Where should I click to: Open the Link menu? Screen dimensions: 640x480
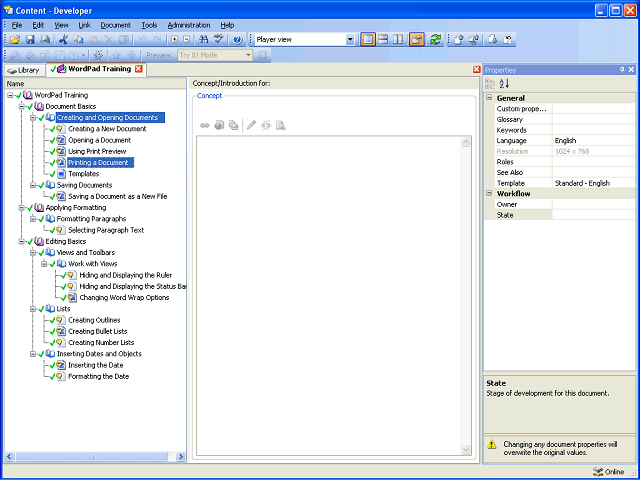pyautogui.click(x=84, y=25)
